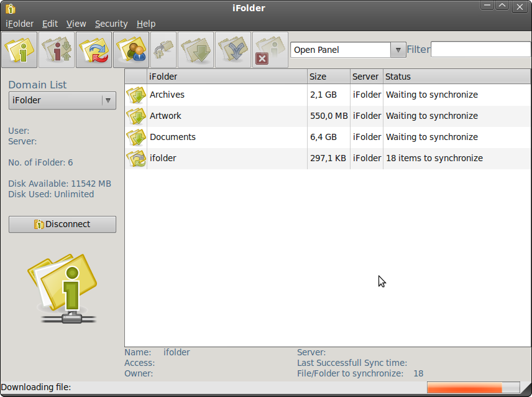Click the 6,4 GB size cell
This screenshot has width=532, height=397.
tap(323, 137)
